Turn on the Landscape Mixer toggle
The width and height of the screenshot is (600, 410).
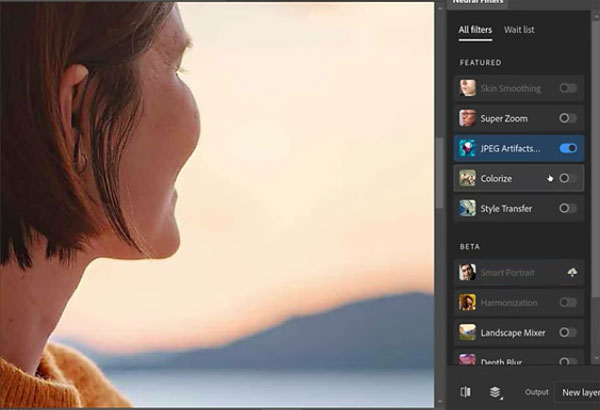pos(568,332)
